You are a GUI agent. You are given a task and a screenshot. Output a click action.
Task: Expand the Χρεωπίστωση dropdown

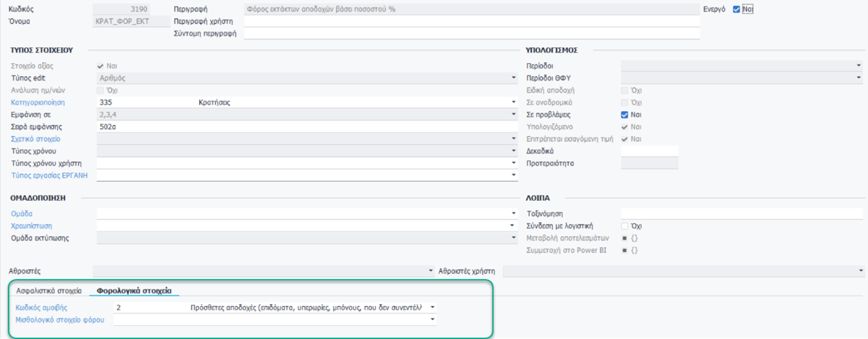tap(513, 226)
